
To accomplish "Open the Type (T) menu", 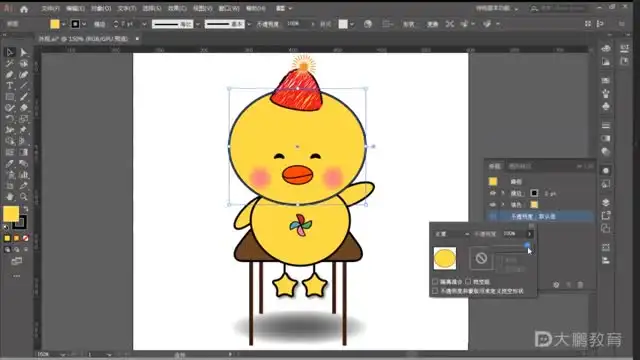I will click(x=127, y=9).
